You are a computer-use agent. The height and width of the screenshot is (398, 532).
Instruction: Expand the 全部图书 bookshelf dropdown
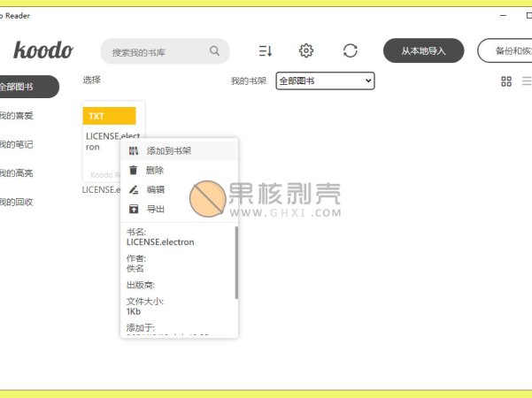pos(325,80)
